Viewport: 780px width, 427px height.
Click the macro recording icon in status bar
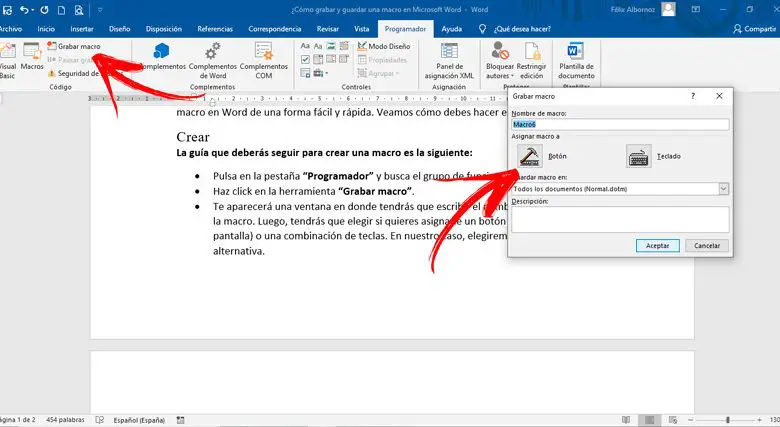tap(181, 420)
